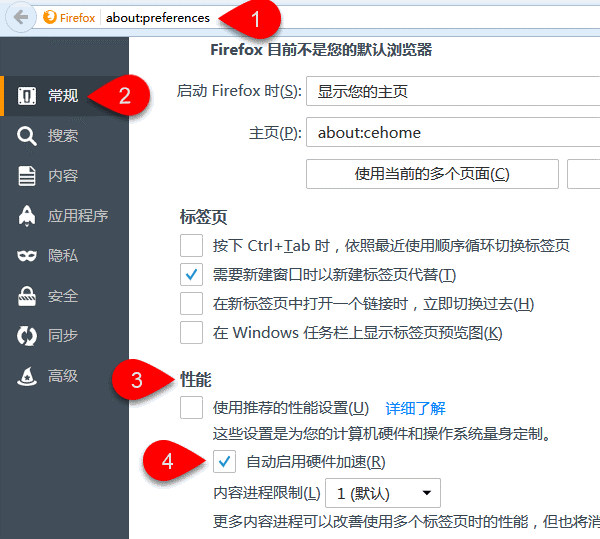The image size is (600, 539).
Task: Click the 内容 document icon in sidebar
Action: 27,176
